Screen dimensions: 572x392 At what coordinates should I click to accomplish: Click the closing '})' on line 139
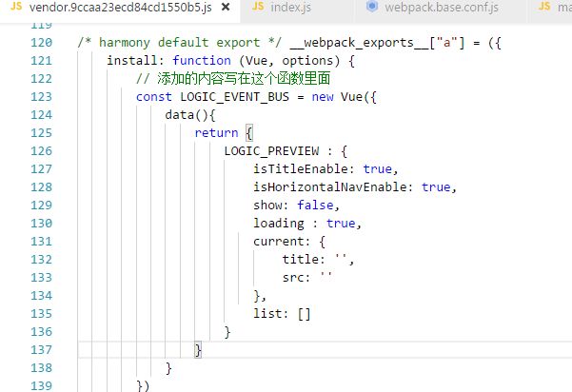click(x=143, y=386)
